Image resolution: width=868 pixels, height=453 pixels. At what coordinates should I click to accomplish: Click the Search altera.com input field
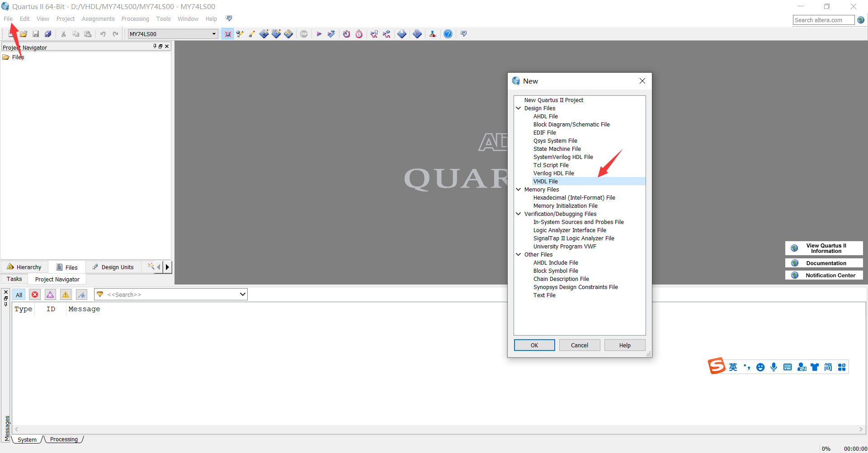click(x=824, y=20)
